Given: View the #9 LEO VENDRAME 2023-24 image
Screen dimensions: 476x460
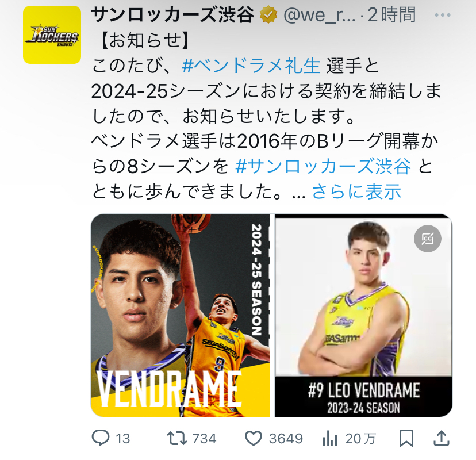Looking at the screenshot, I should [364, 316].
